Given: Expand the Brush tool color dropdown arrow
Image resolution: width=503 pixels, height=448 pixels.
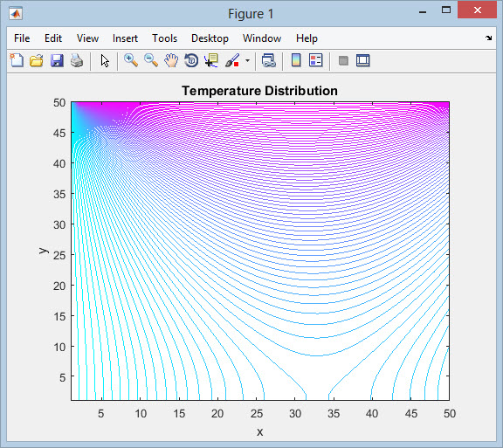Looking at the screenshot, I should pos(247,60).
